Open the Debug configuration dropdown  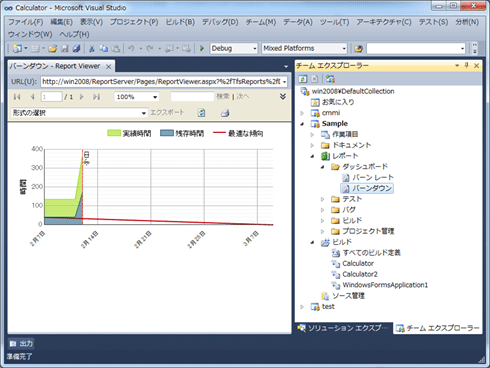(255, 49)
